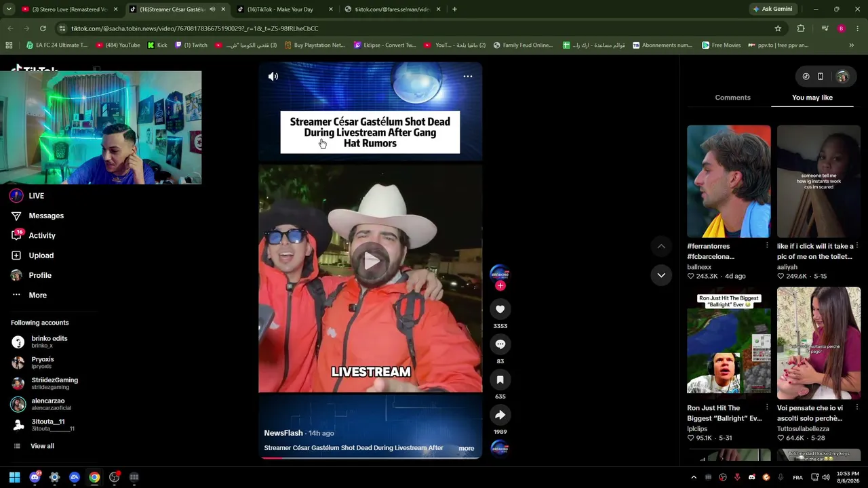Bookmark the video to favorites
Screen dimensions: 868x488
[x=500, y=380]
